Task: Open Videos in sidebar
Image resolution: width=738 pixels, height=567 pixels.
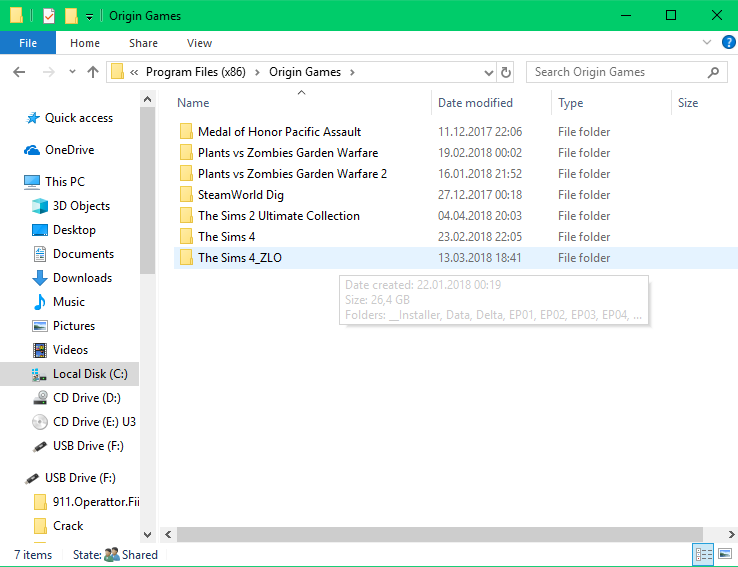Action: pyautogui.click(x=70, y=350)
